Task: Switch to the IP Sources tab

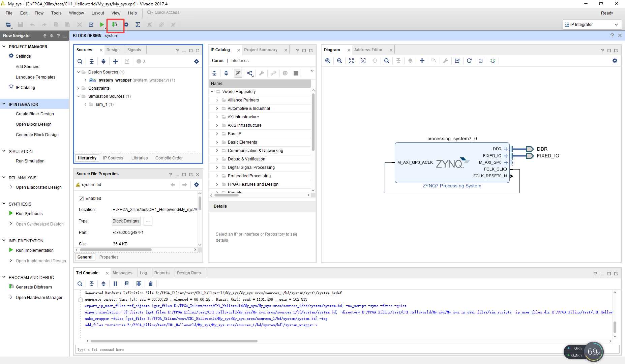Action: pyautogui.click(x=113, y=158)
